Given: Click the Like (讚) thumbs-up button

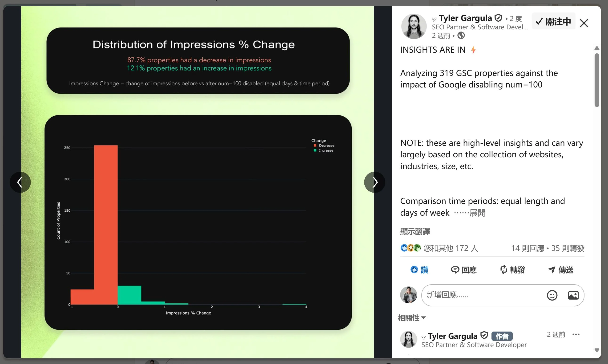Looking at the screenshot, I should pyautogui.click(x=419, y=270).
